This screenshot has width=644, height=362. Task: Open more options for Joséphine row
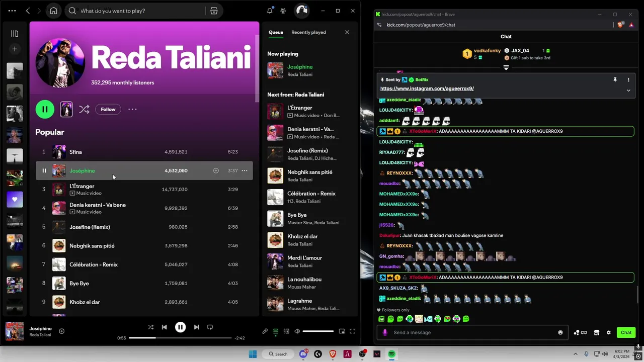point(245,170)
